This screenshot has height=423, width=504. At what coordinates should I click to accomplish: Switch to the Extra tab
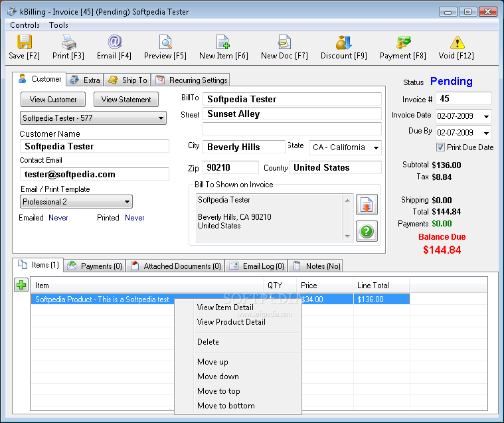pyautogui.click(x=85, y=80)
